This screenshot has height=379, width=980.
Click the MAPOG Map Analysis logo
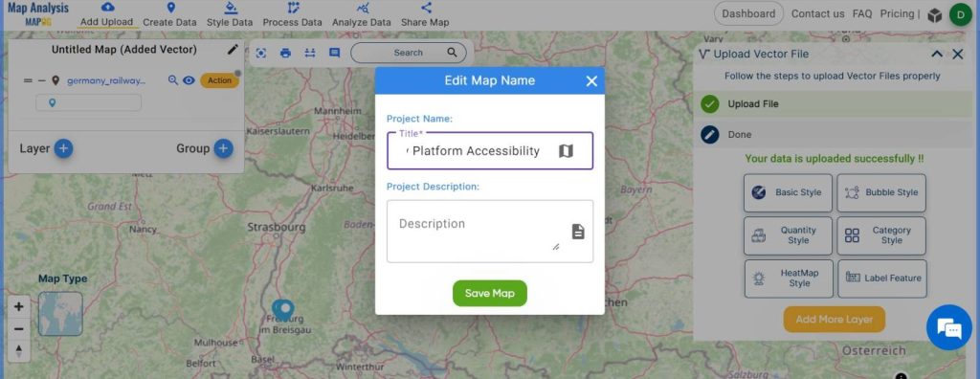point(38,13)
